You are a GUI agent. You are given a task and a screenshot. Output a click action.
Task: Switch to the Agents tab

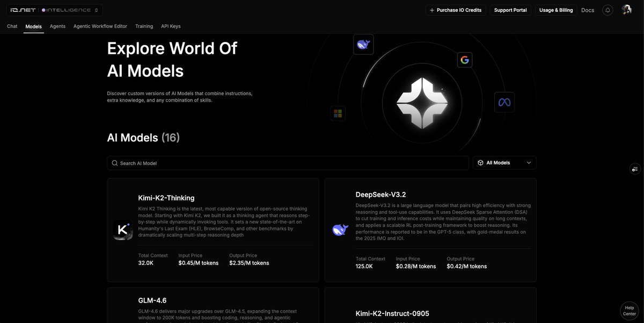pyautogui.click(x=57, y=26)
